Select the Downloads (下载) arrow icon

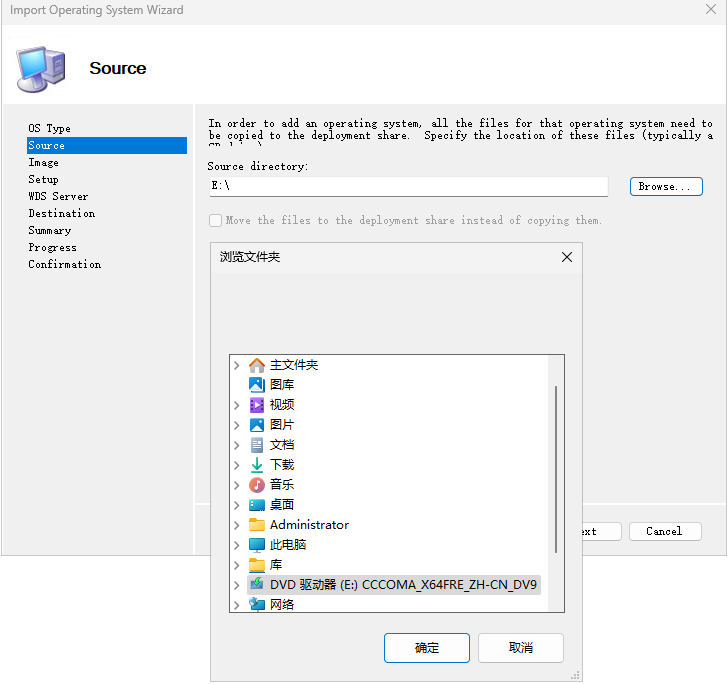pos(257,465)
